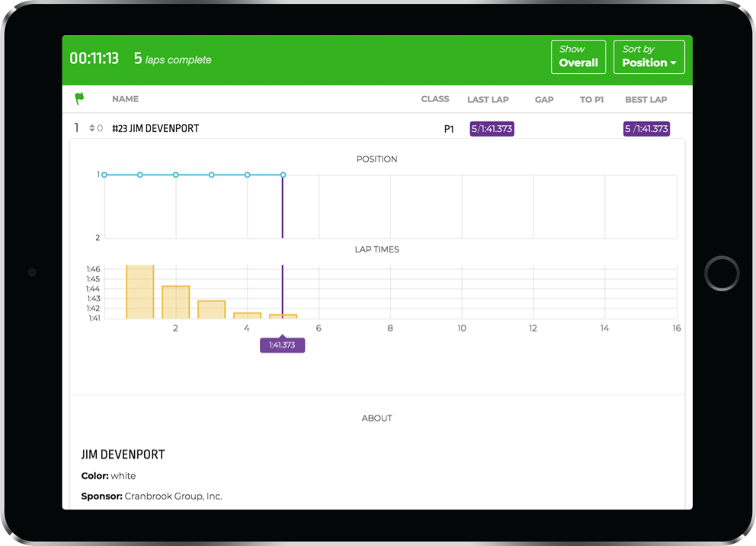Click the CLASS column header
Image resolution: width=756 pixels, height=546 pixels.
pyautogui.click(x=434, y=99)
